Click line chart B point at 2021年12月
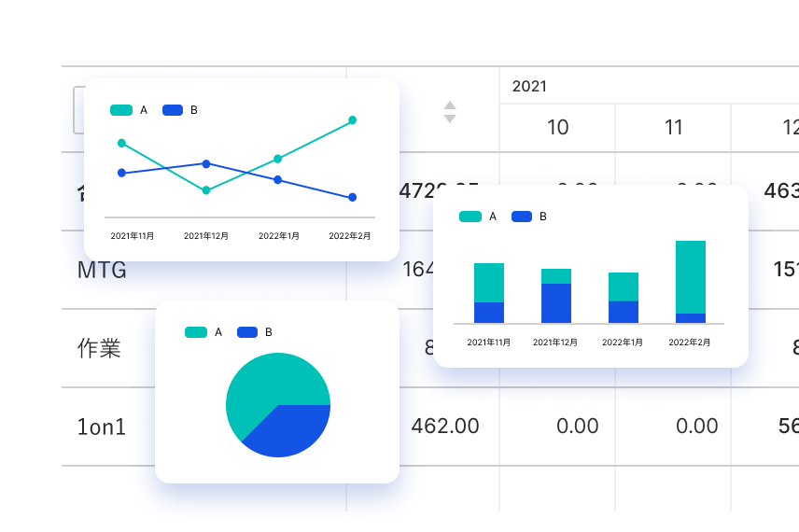The height and width of the screenshot is (532, 799). (x=206, y=164)
